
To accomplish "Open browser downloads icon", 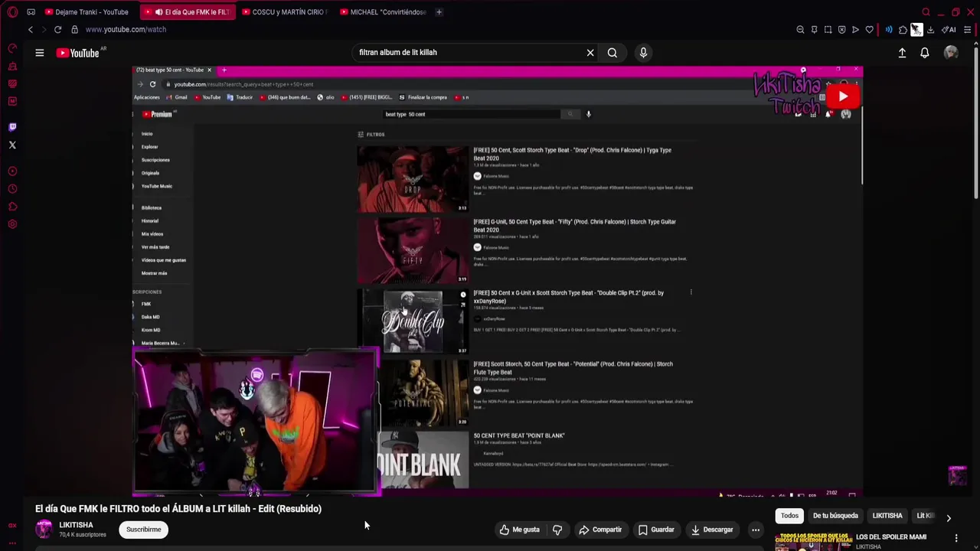I will 930,30.
